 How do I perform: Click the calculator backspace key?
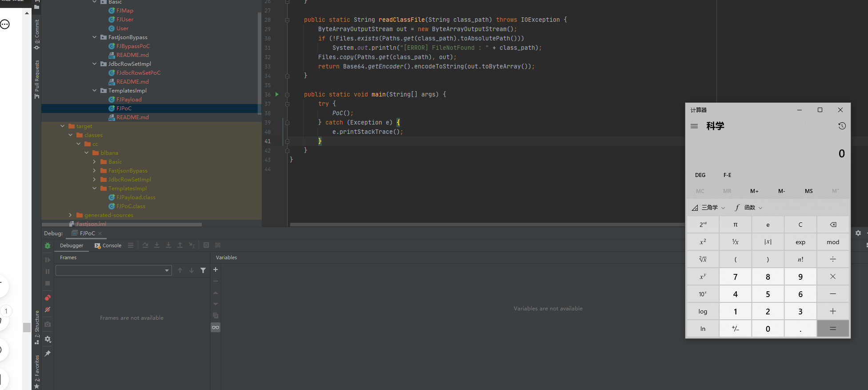833,225
